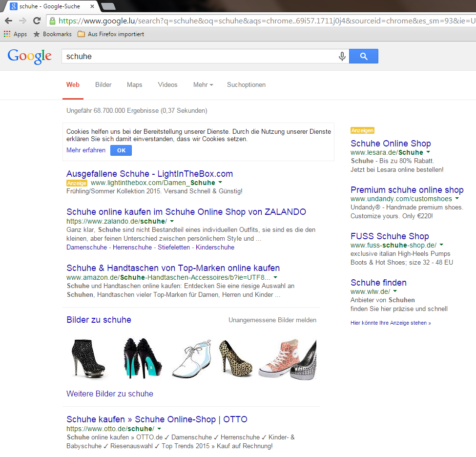
Task: Click 'Mehr erfahren' about cookies
Action: pyautogui.click(x=86, y=150)
